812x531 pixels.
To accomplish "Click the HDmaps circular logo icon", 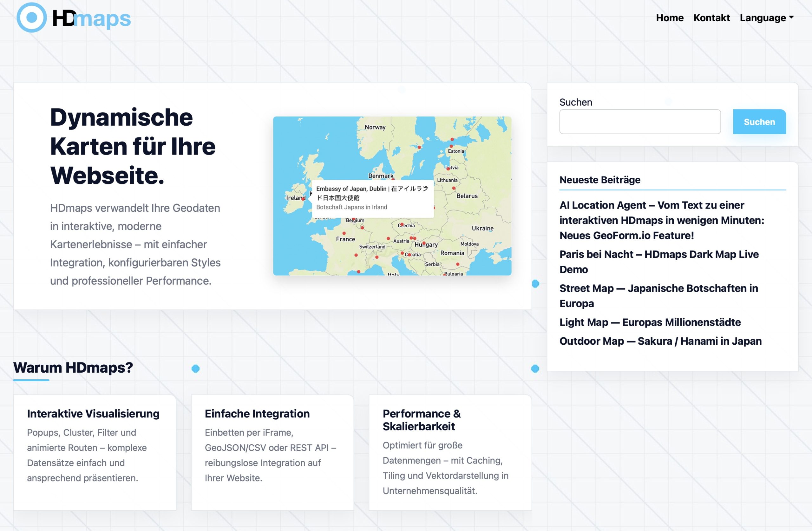I will tap(31, 17).
